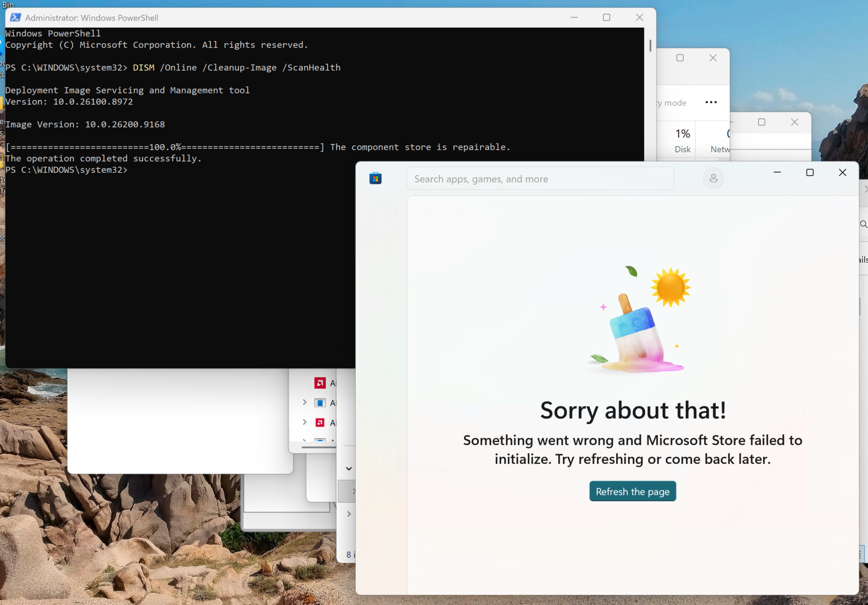
Task: Click the Refresh the page button
Action: click(x=632, y=491)
